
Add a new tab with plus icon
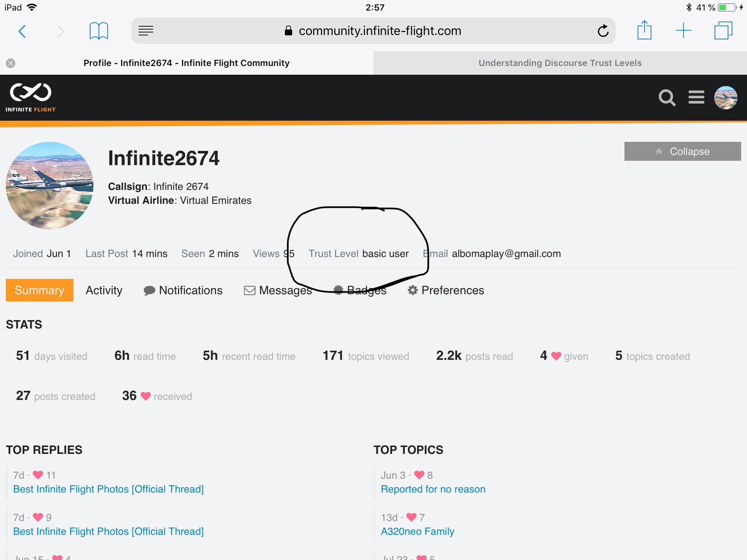[x=683, y=31]
